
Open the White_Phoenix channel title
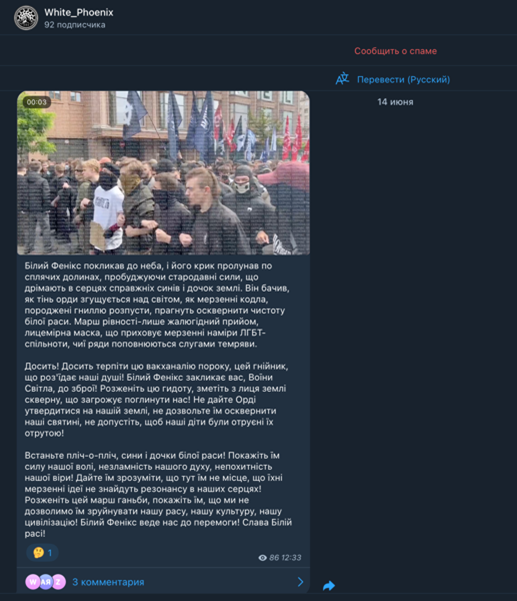click(79, 12)
